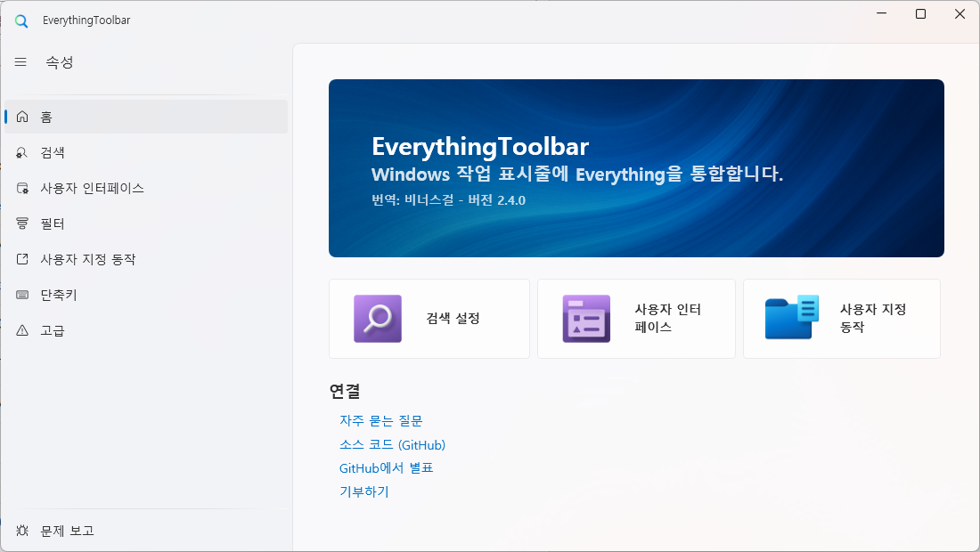
Task: Open 사용자 지정 동작 in sidebar
Action: [145, 259]
